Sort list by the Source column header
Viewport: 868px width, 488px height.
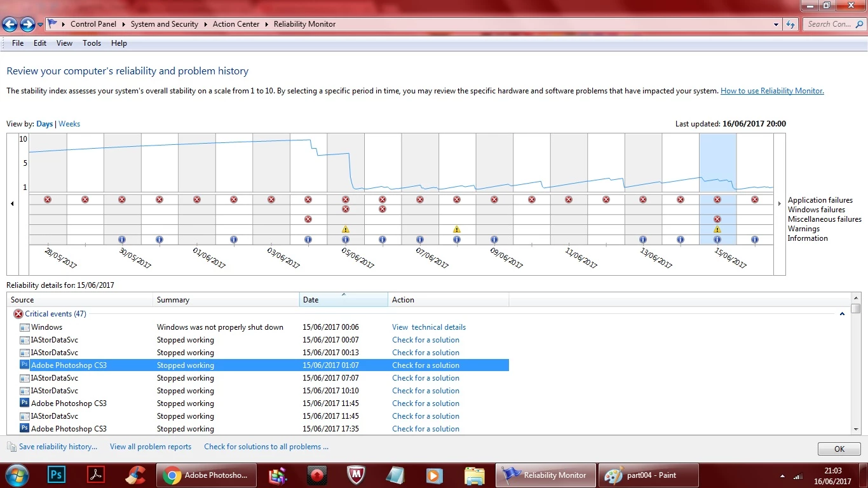click(80, 300)
